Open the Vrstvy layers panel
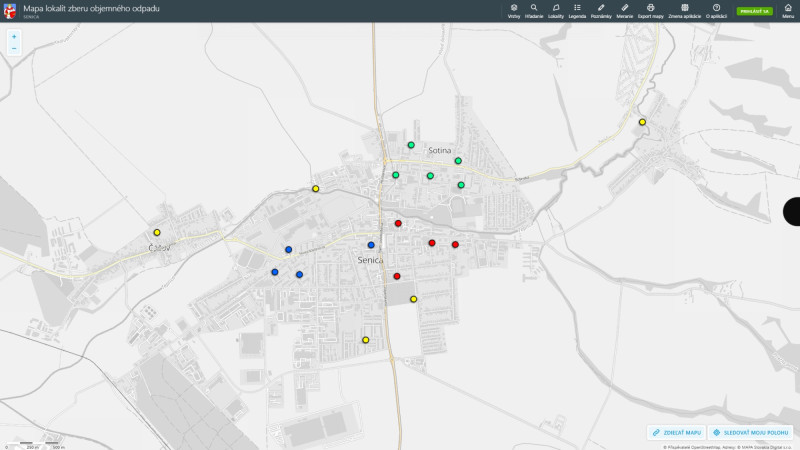Viewport: 800px width, 450px height. (x=513, y=10)
